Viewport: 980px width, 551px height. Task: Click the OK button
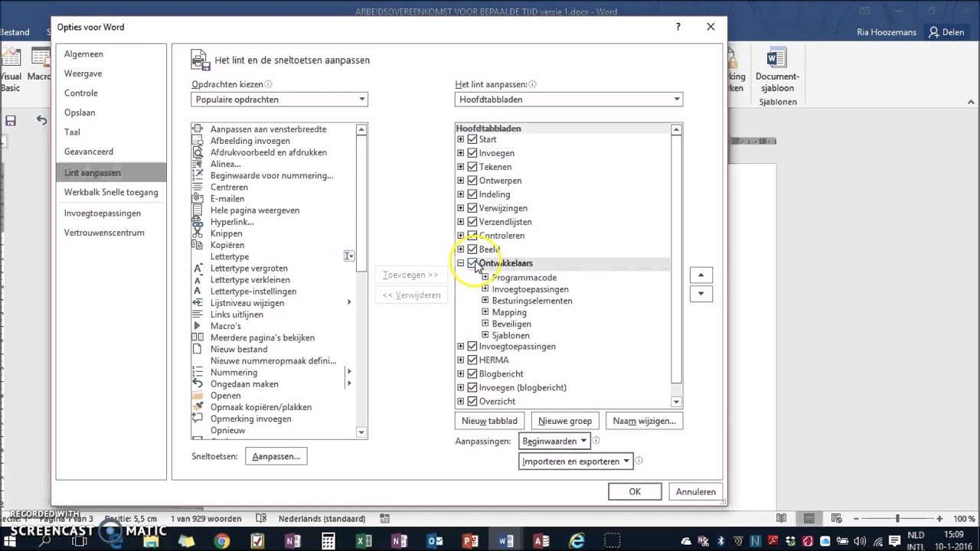[x=635, y=492]
